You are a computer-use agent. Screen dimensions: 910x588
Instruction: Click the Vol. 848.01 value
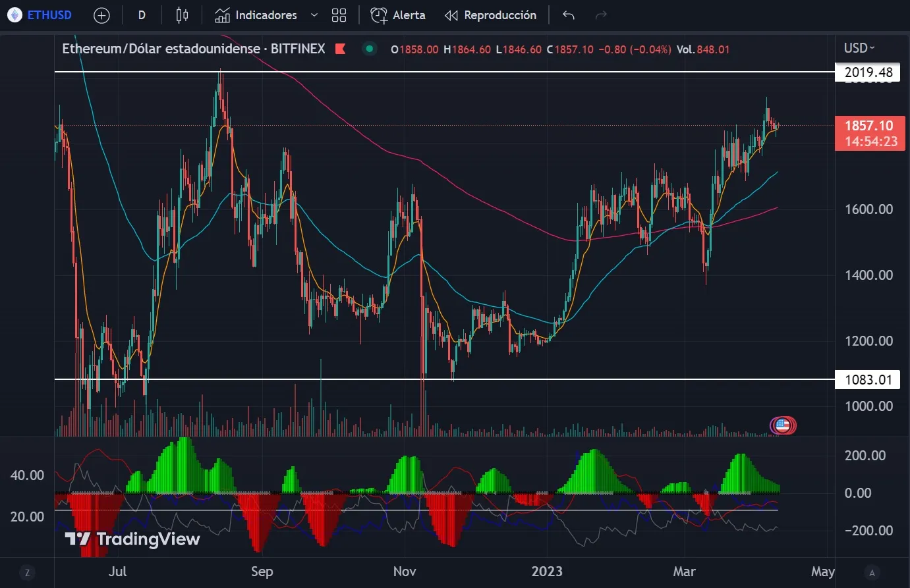(703, 49)
